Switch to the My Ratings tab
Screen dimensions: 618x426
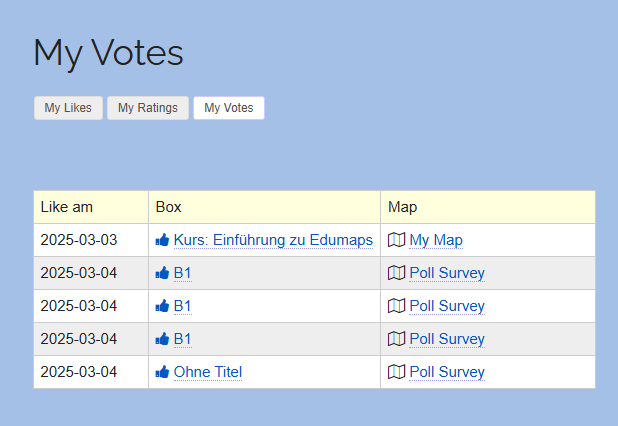[x=148, y=108]
